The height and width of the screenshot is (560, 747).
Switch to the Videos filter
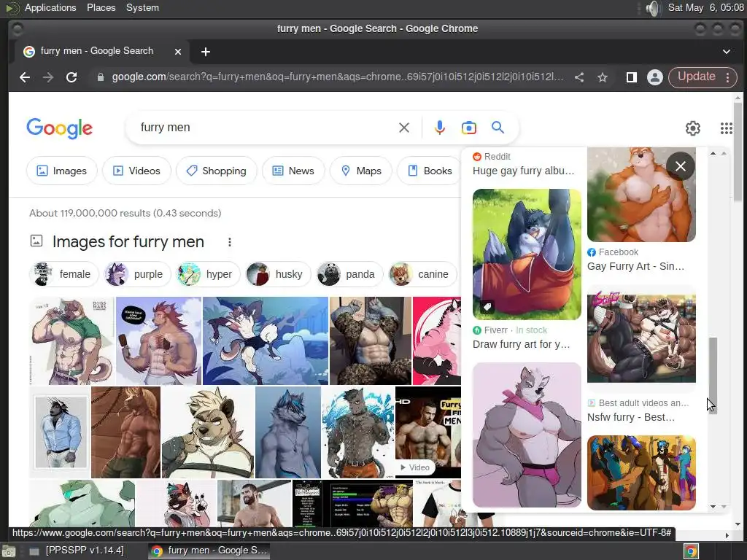[136, 171]
